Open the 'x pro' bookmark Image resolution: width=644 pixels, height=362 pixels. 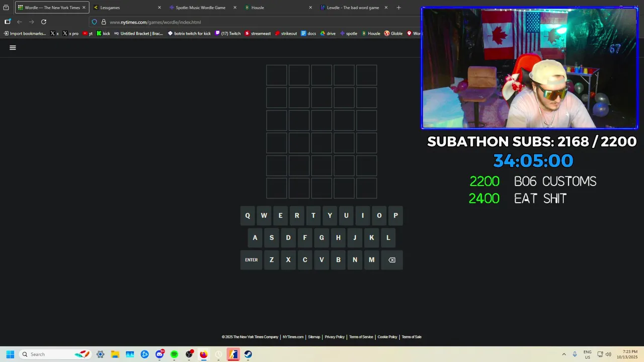[x=70, y=34]
